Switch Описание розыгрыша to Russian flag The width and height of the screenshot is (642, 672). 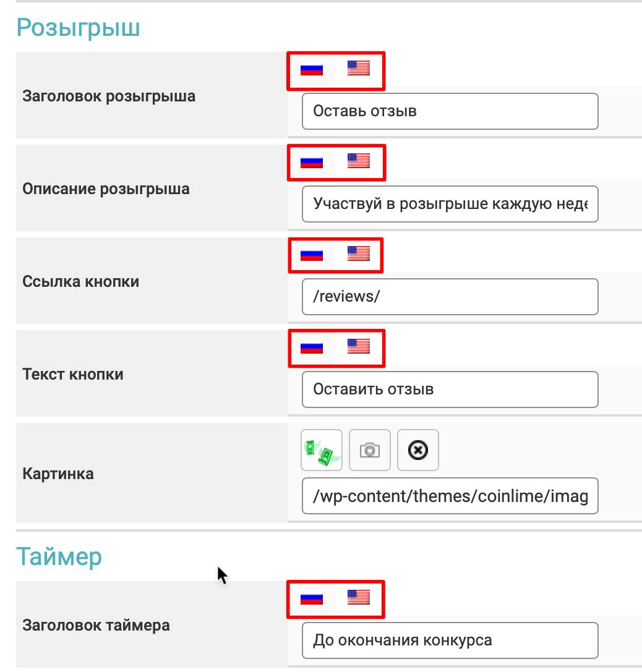point(312,163)
